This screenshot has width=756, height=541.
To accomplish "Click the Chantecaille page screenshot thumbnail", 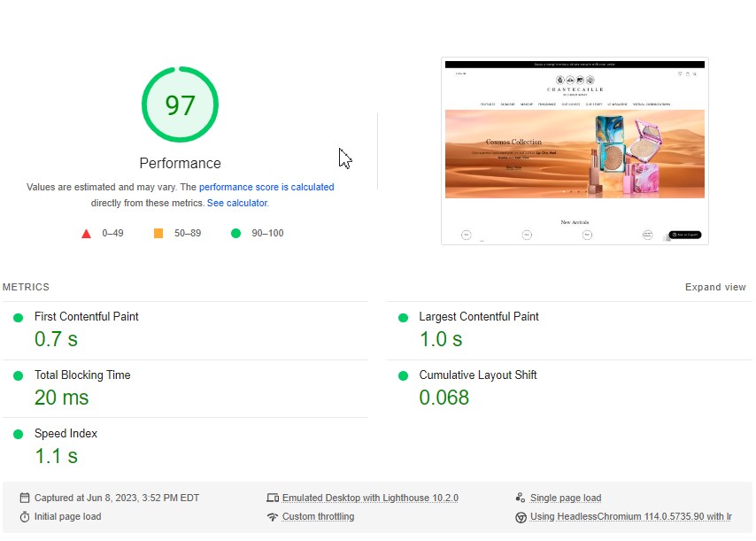I will click(575, 151).
